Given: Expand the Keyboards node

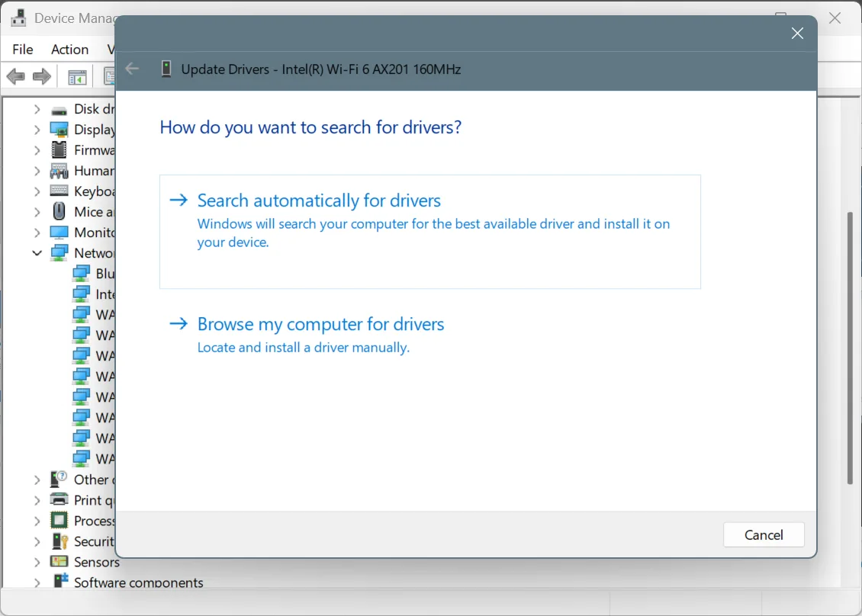Looking at the screenshot, I should [x=37, y=191].
